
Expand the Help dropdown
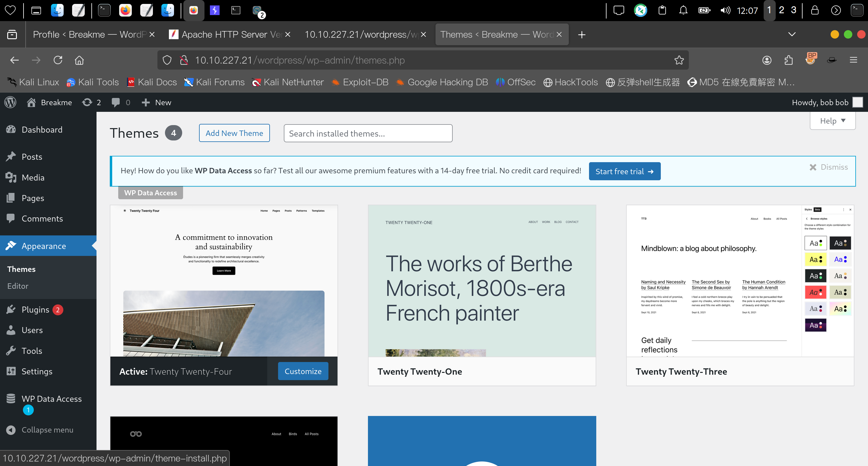(832, 121)
